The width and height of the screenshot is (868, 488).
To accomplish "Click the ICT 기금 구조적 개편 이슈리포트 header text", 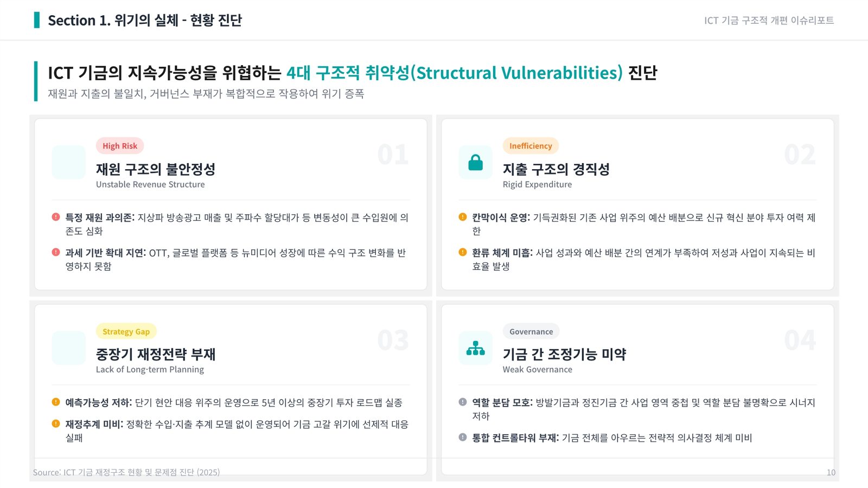I will pyautogui.click(x=769, y=21).
